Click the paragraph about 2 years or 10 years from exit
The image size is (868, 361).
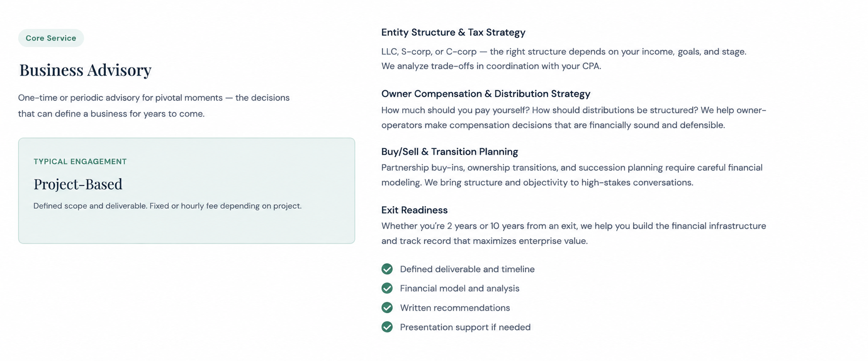coord(574,233)
